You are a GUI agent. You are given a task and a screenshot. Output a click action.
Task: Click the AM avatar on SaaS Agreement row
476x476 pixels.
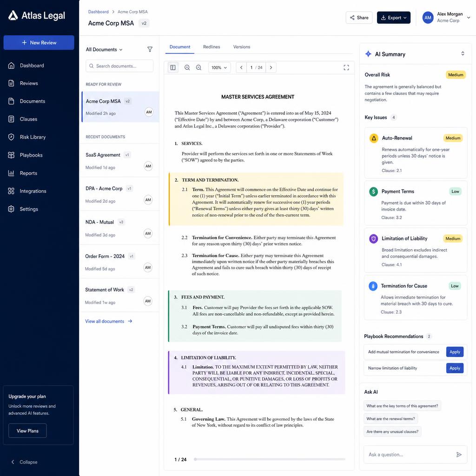(x=148, y=166)
